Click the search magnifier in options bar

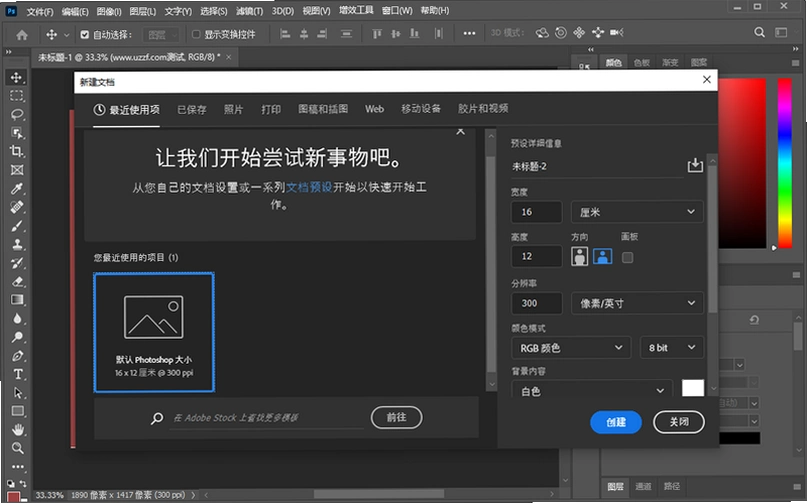(759, 32)
